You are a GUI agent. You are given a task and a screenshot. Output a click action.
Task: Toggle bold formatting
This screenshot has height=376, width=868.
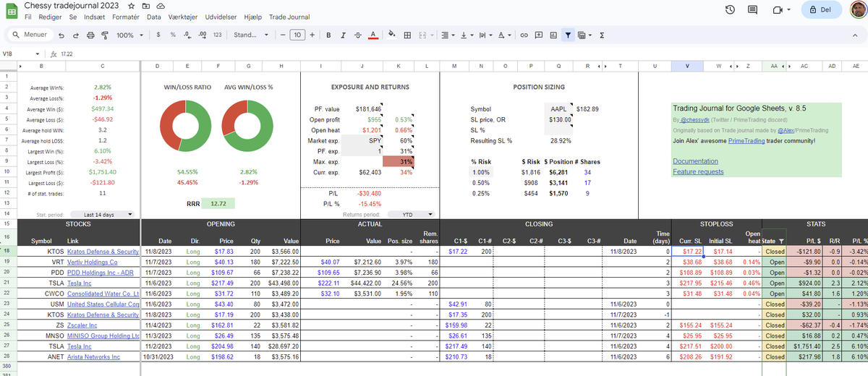(x=328, y=35)
